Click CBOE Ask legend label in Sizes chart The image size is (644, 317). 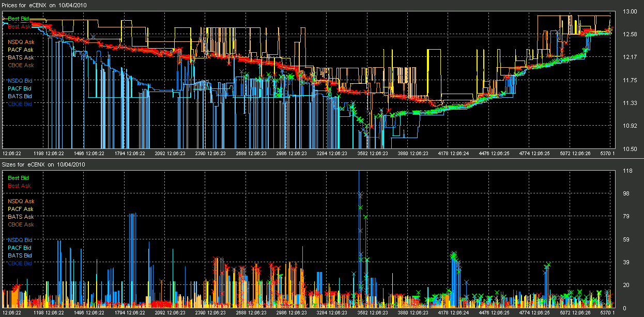pos(21,224)
